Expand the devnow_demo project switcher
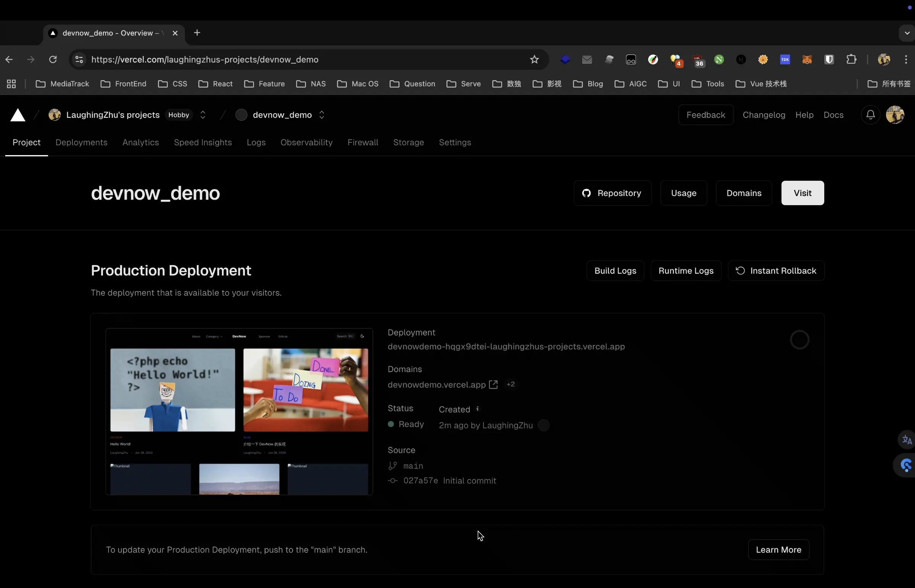 321,115
